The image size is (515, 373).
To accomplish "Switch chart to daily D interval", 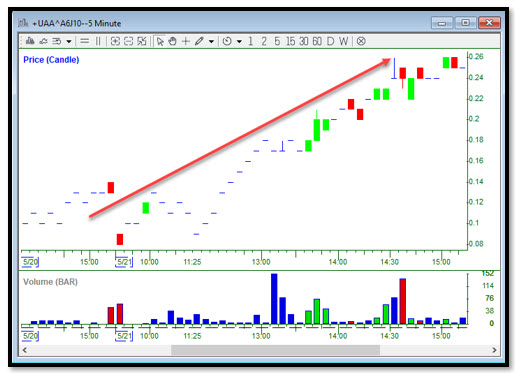I will 330,41.
